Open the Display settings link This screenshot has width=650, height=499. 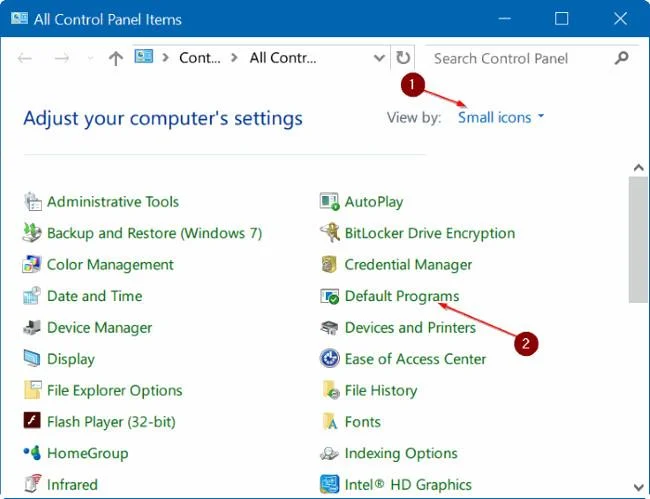71,359
